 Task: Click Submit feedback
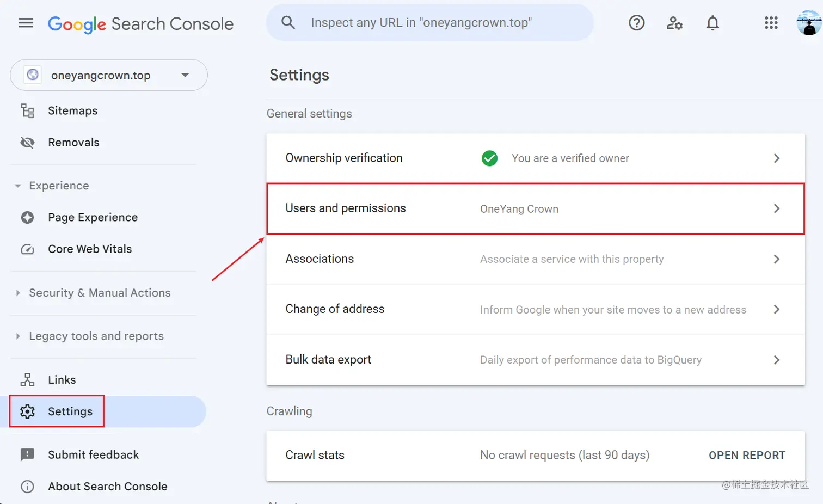click(93, 454)
